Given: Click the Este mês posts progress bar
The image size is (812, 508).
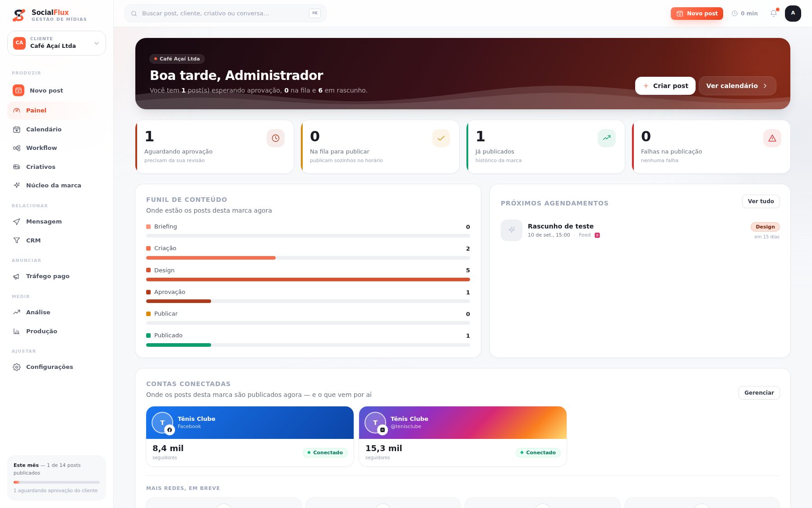Looking at the screenshot, I should click(x=56, y=482).
